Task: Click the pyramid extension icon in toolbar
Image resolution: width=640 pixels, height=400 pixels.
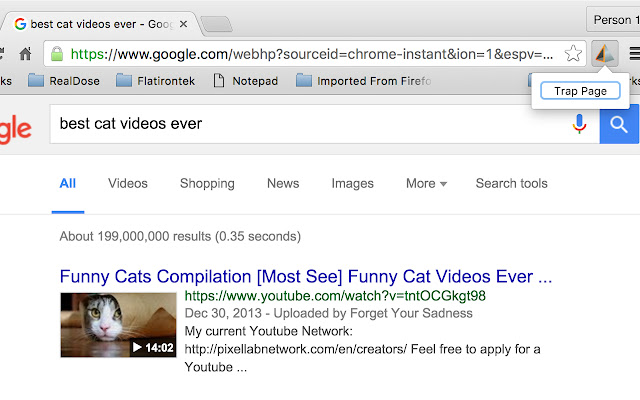Action: 604,53
